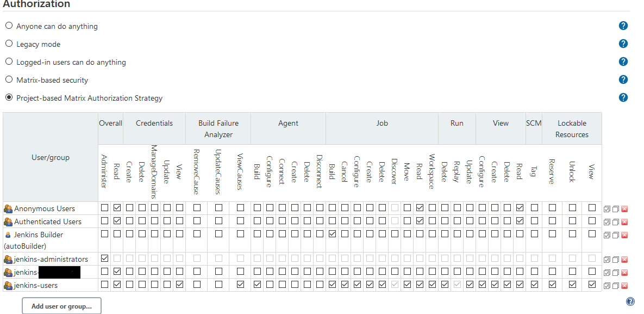This screenshot has height=314, width=644.
Task: Click the group icon beside jenkins-users
Action: (x=8, y=285)
